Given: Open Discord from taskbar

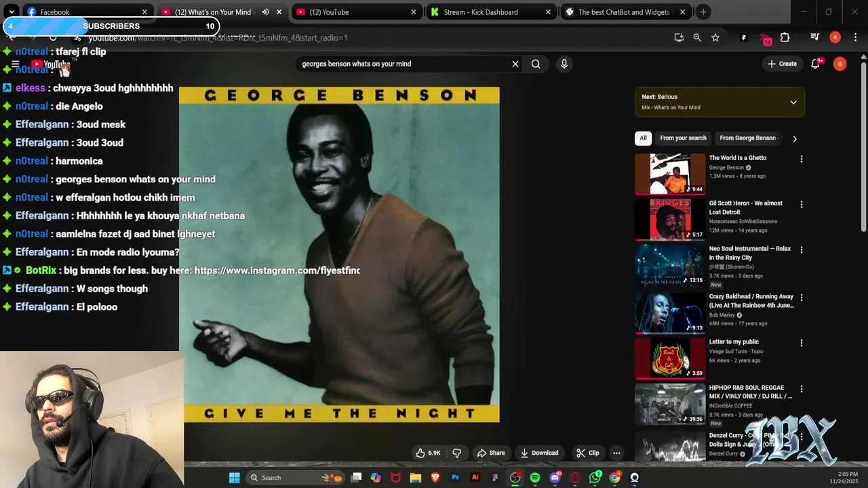Looking at the screenshot, I should (555, 478).
